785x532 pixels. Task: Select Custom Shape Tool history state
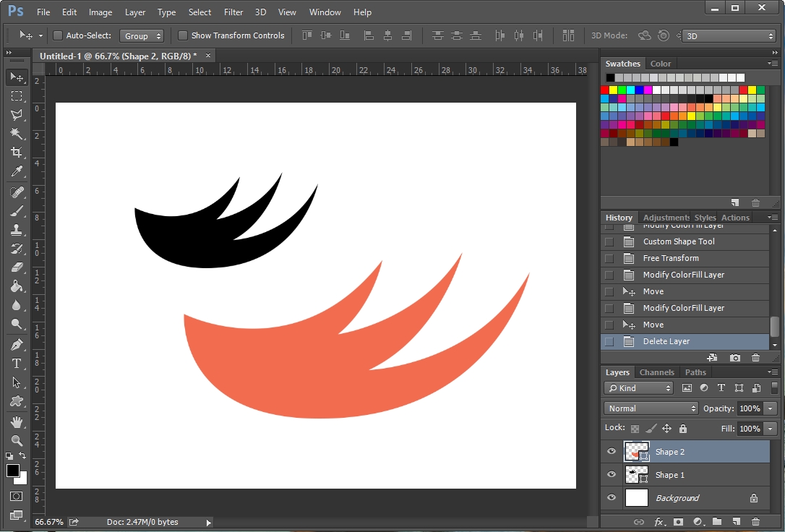coord(685,241)
